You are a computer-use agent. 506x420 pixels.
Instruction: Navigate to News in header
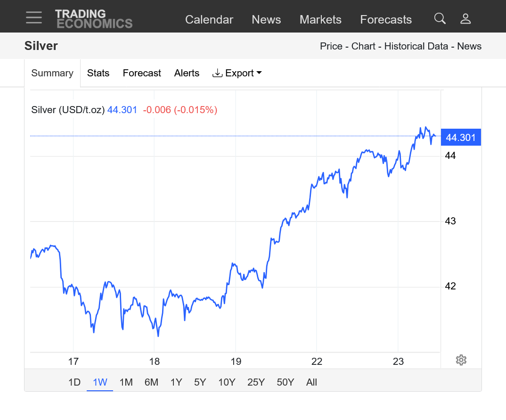[x=266, y=20]
